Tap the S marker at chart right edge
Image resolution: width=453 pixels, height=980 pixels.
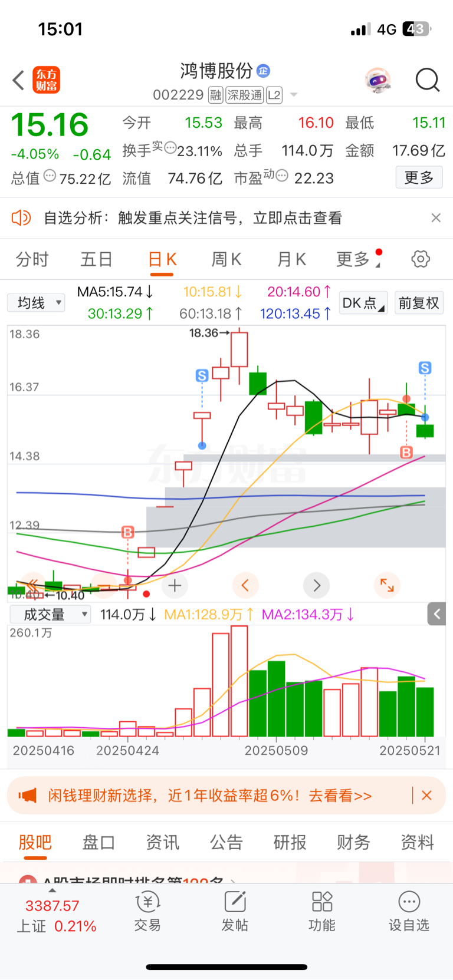coord(425,368)
